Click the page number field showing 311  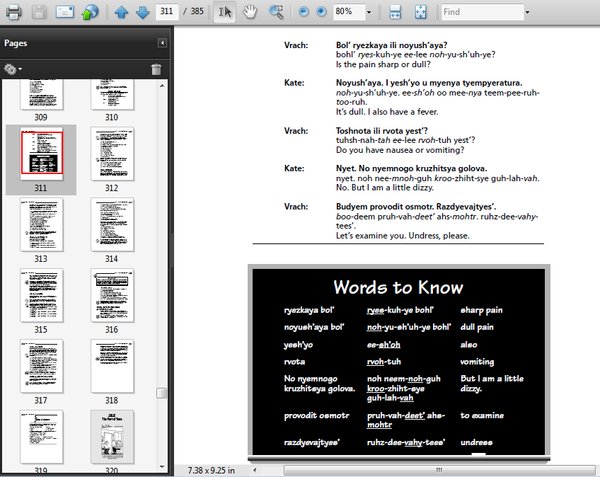pyautogui.click(x=171, y=13)
